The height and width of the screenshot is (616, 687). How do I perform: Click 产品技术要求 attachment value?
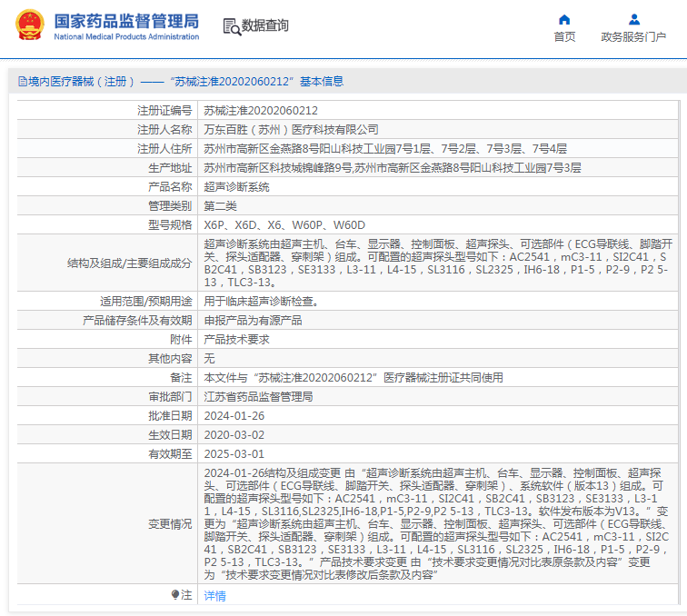click(x=236, y=340)
